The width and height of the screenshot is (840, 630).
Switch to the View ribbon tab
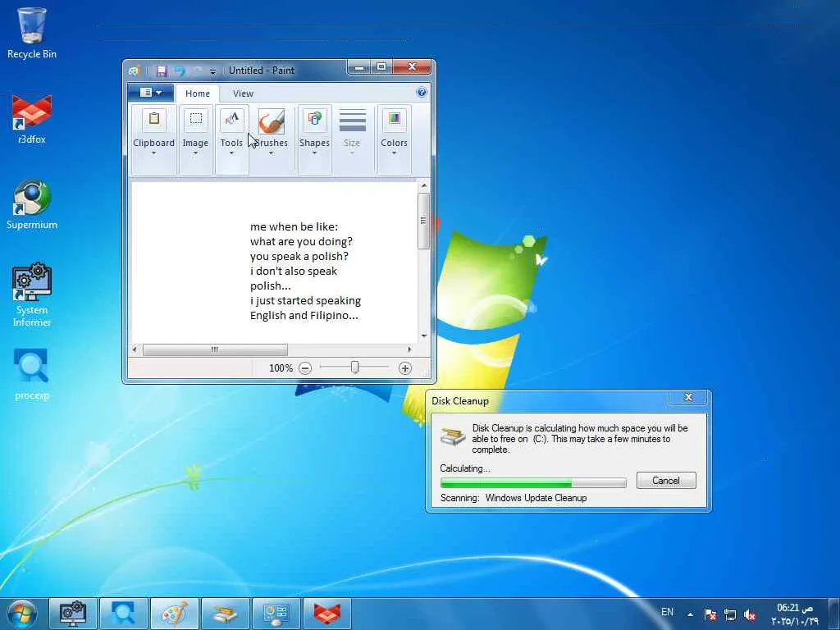tap(243, 94)
